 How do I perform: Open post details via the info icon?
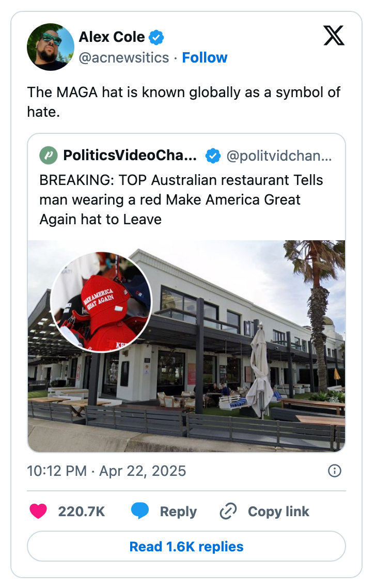coord(334,471)
